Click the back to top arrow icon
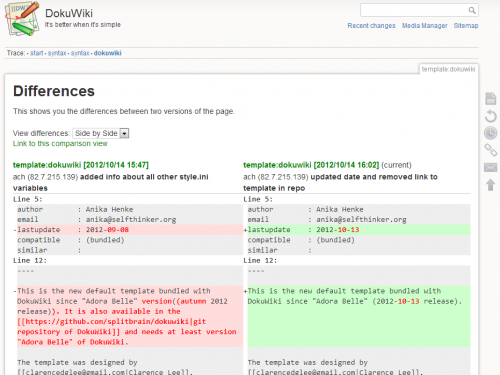The width and height of the screenshot is (500, 375). (x=491, y=185)
